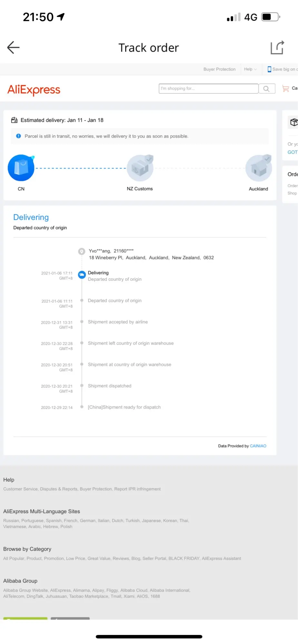
Task: Tap the blue Delivering truck icon in timeline
Action: coord(82,275)
